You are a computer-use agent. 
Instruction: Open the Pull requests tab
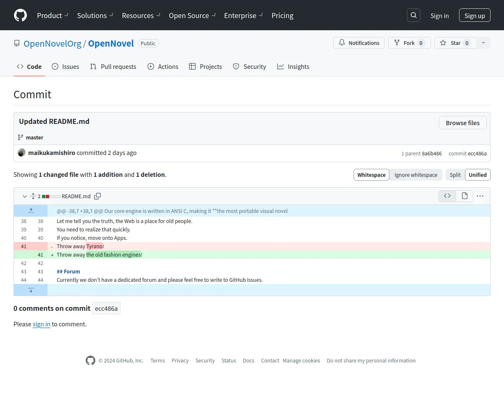pos(113,66)
